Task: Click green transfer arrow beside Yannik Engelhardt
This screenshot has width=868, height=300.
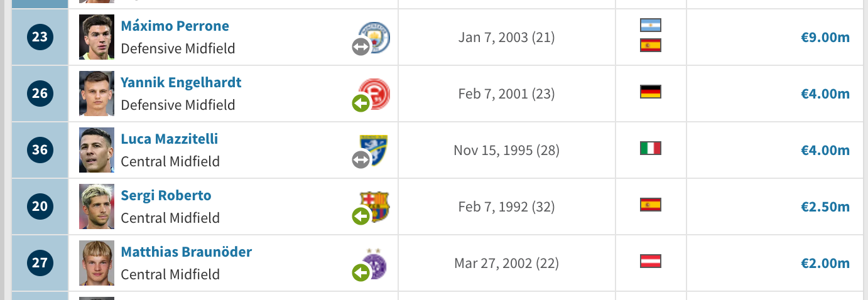Action: tap(361, 103)
